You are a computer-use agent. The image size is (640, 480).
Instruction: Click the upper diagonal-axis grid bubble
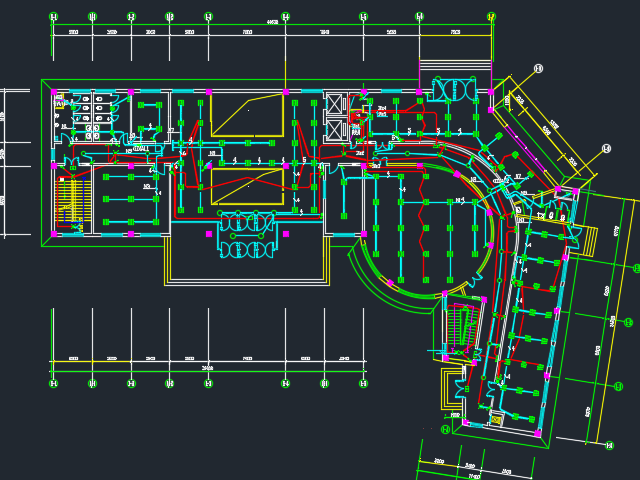pyautogui.click(x=539, y=69)
